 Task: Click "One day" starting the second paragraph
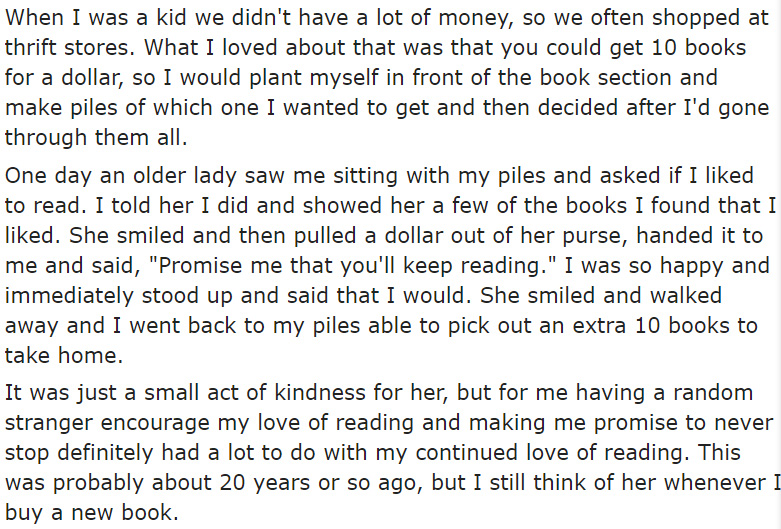(48, 176)
